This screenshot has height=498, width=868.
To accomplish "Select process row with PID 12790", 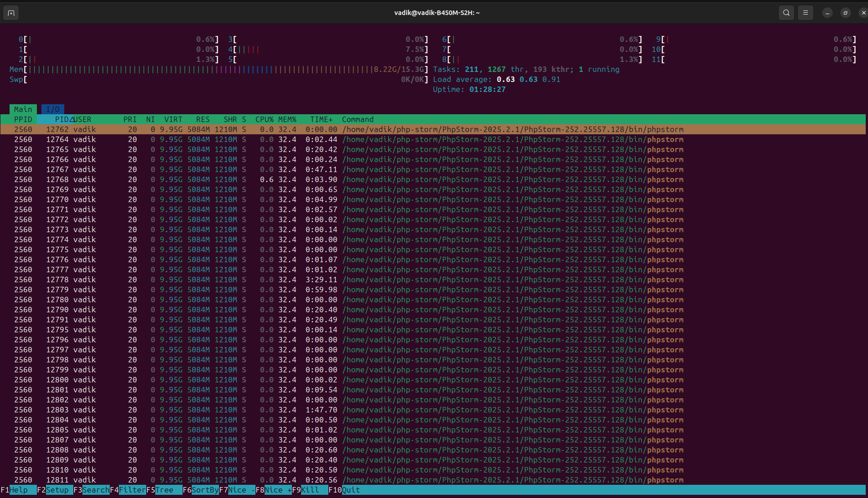I will click(x=433, y=310).
